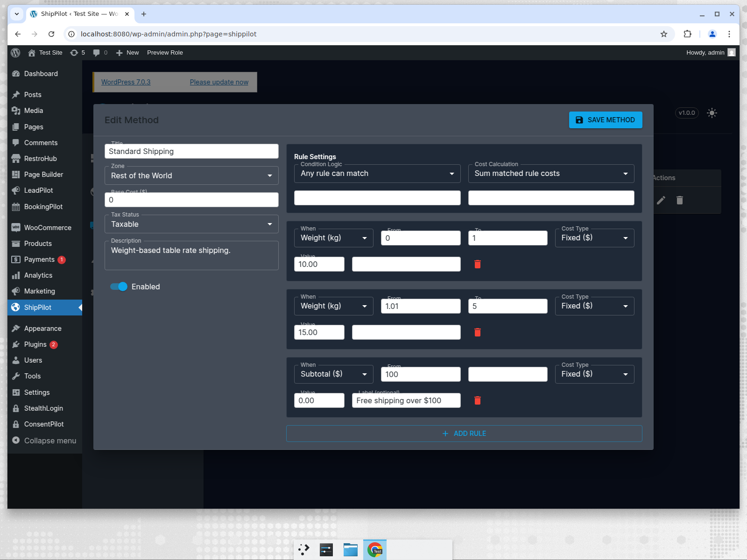The height and width of the screenshot is (560, 747).
Task: Open the When dropdown of the 10.00 rule
Action: click(x=333, y=238)
